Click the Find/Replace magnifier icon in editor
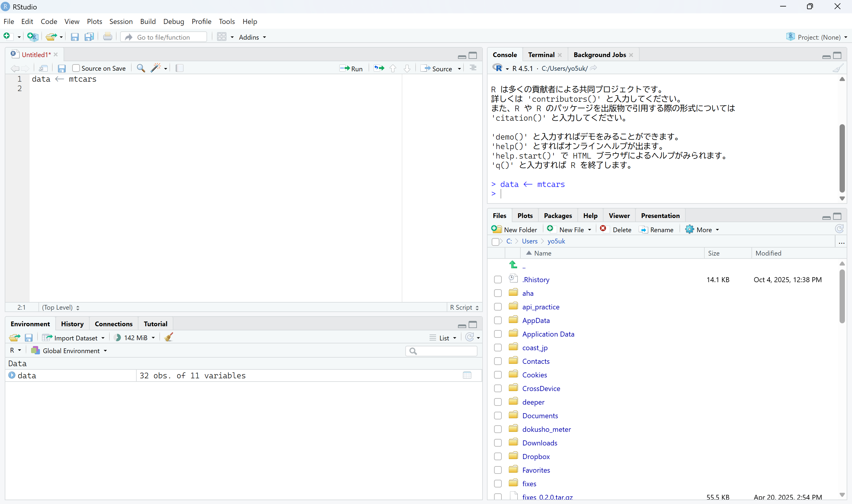The image size is (852, 504). [141, 68]
